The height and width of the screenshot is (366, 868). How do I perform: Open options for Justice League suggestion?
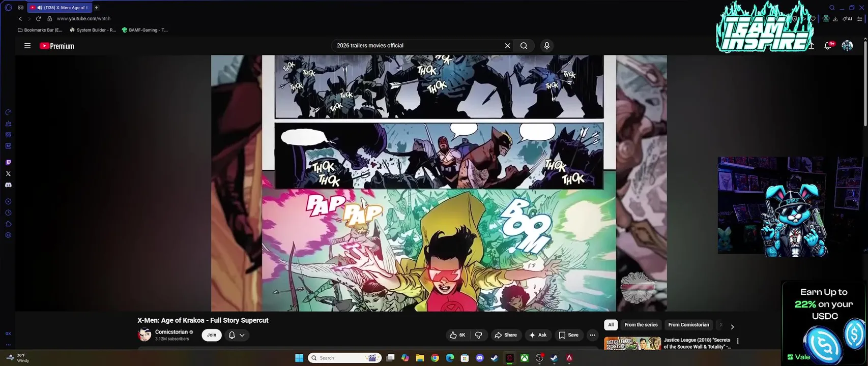pyautogui.click(x=738, y=341)
